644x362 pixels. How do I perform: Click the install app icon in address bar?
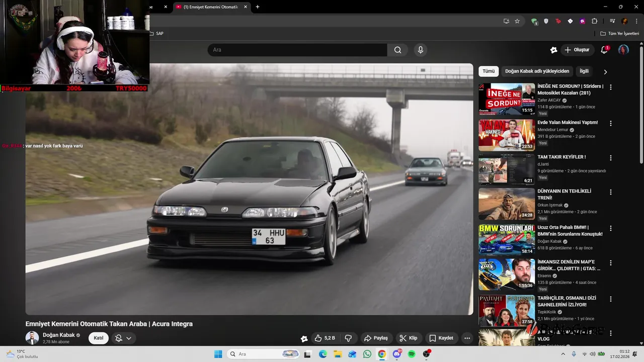pyautogui.click(x=506, y=21)
